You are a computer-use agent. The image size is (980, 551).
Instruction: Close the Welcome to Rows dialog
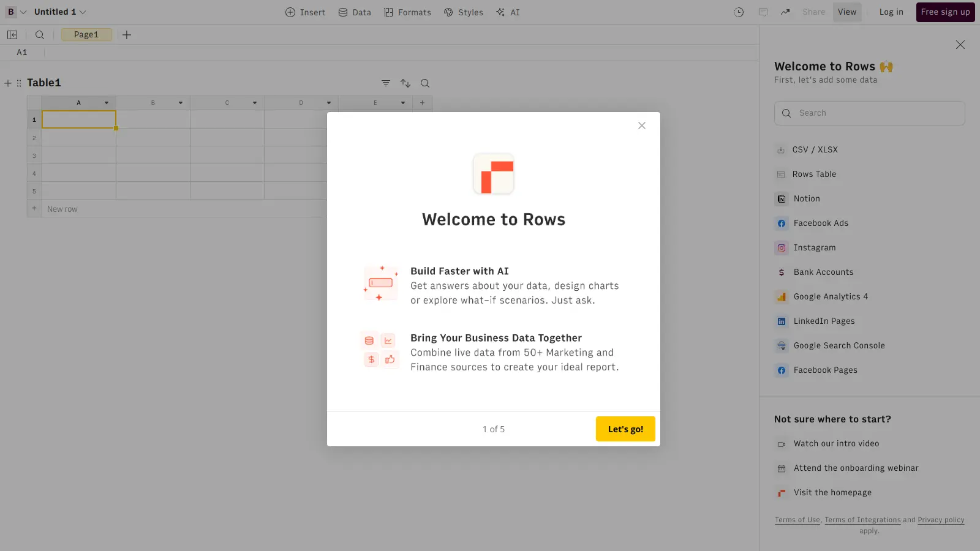642,126
